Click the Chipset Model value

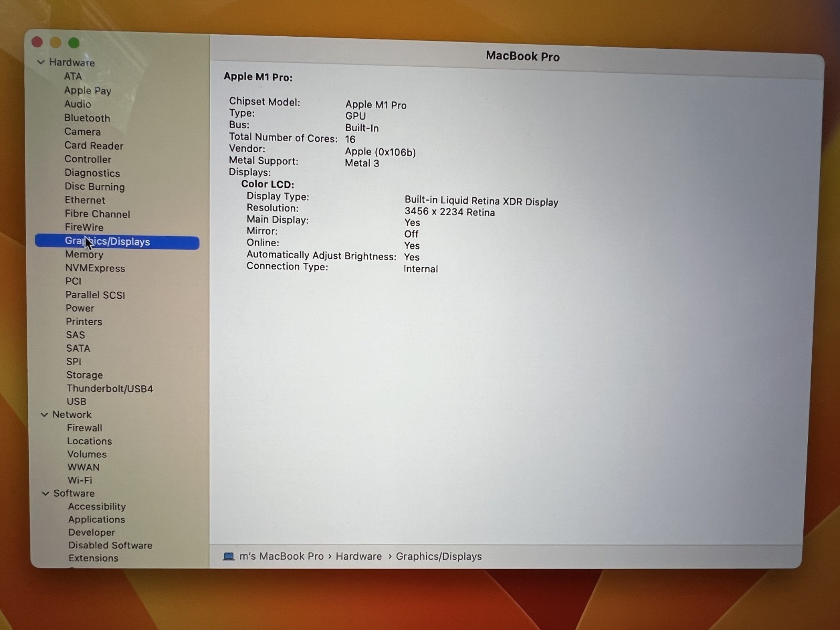tap(376, 105)
